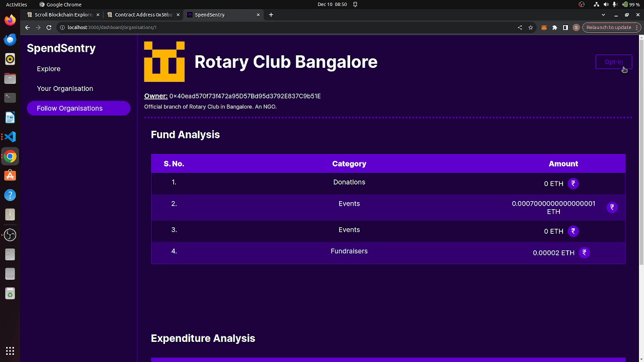This screenshot has width=644, height=362.
Task: Close the SpendSentry tab
Action: pyautogui.click(x=259, y=15)
